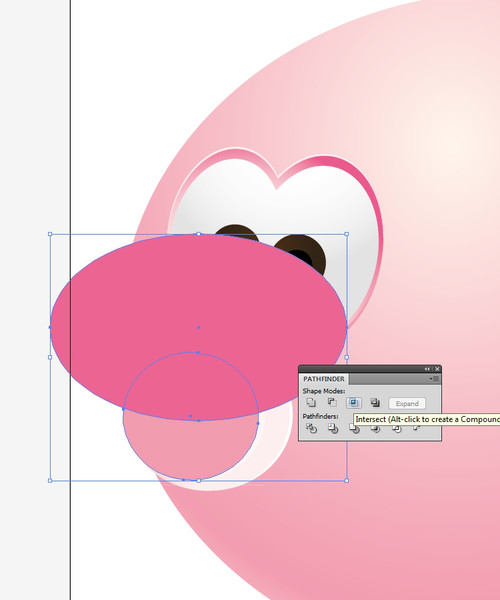Collapse the Pathfinder panel to icons

click(427, 369)
